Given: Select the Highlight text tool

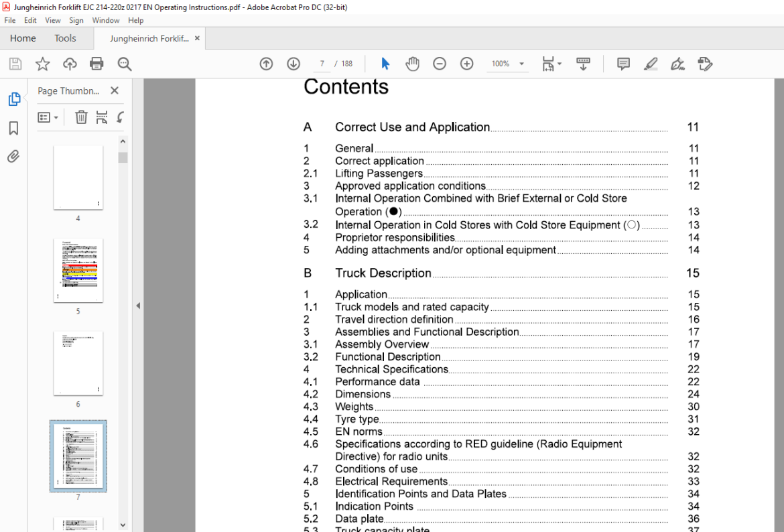Looking at the screenshot, I should point(651,64).
